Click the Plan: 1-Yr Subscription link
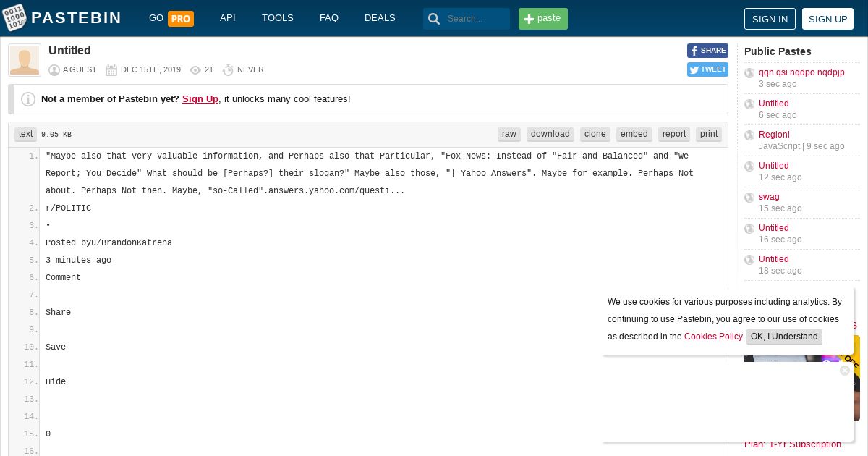Viewport: 868px width, 456px height. click(x=793, y=444)
